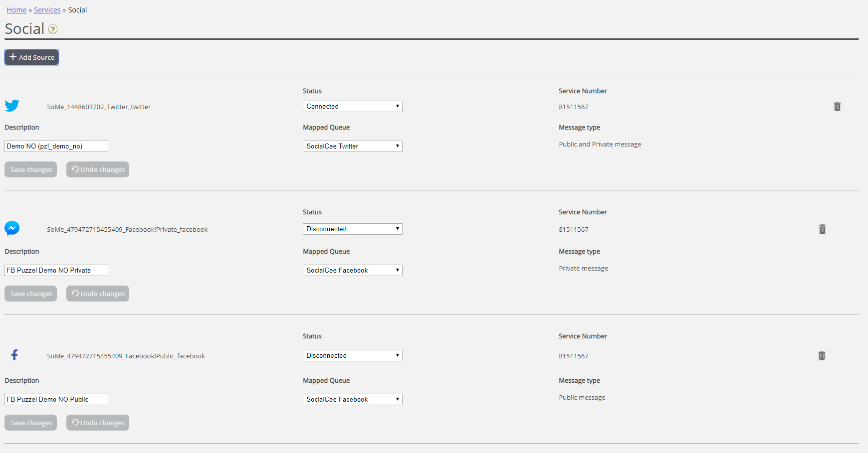Click Undo changes under Facebook Public source
This screenshot has width=868, height=453.
pyautogui.click(x=98, y=423)
